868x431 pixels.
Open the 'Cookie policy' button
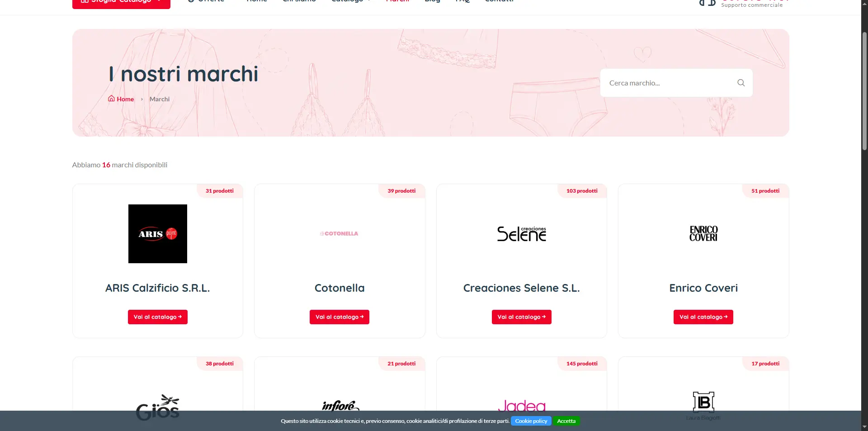pos(531,421)
